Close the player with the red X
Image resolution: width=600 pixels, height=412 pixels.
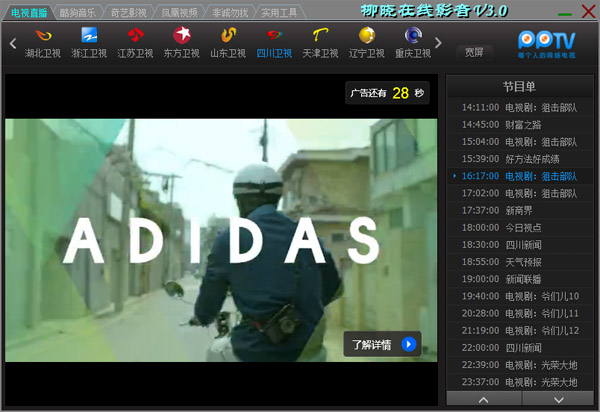tap(589, 11)
